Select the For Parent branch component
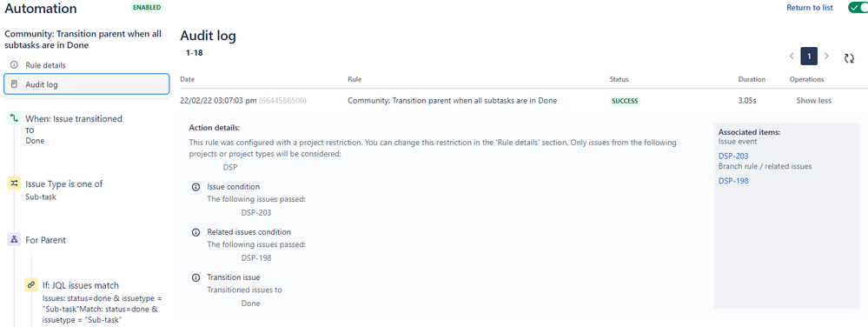 point(45,240)
